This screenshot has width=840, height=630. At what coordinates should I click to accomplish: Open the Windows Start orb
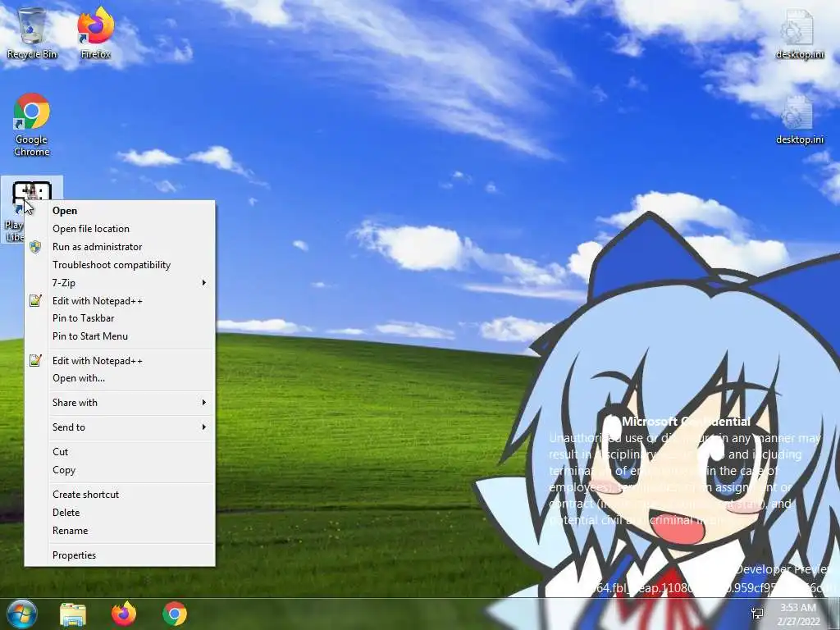[21, 614]
